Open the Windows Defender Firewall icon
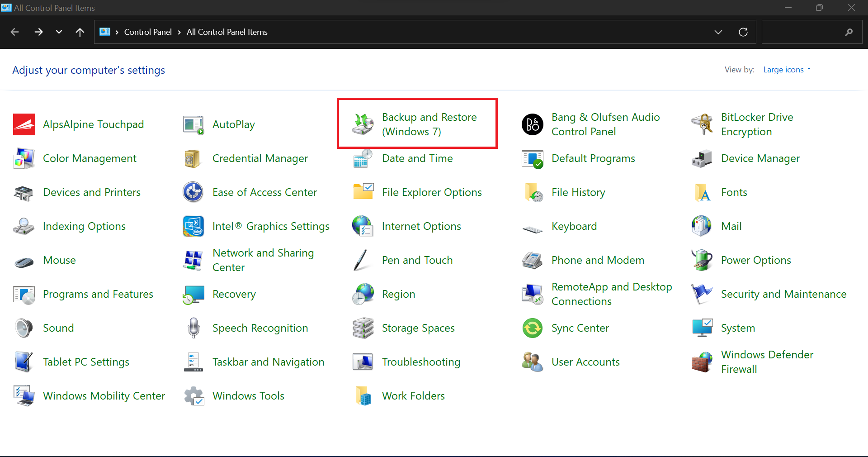The height and width of the screenshot is (457, 868). click(x=702, y=362)
